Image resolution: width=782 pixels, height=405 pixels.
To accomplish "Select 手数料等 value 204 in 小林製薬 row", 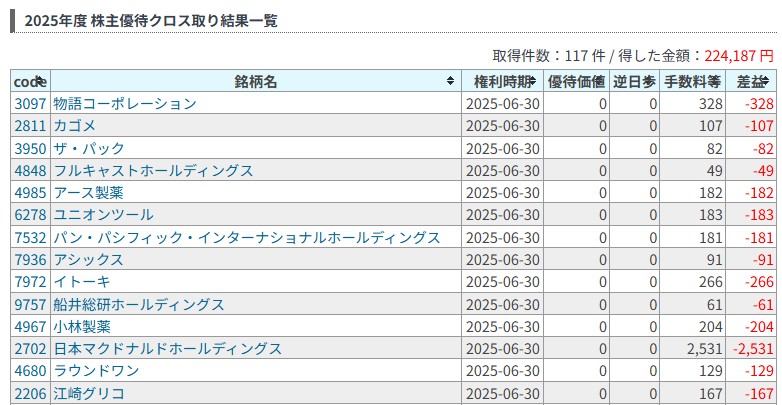I will pyautogui.click(x=711, y=327).
